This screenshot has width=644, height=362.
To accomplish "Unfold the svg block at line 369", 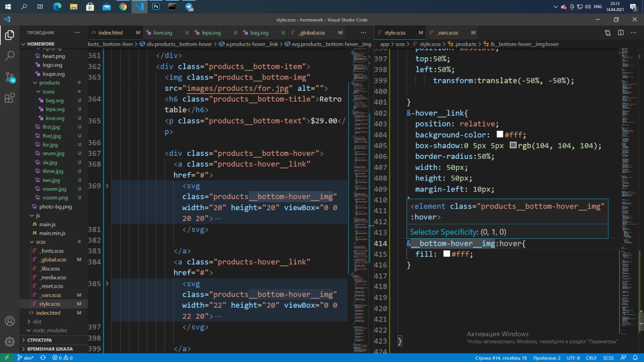I will (107, 186).
